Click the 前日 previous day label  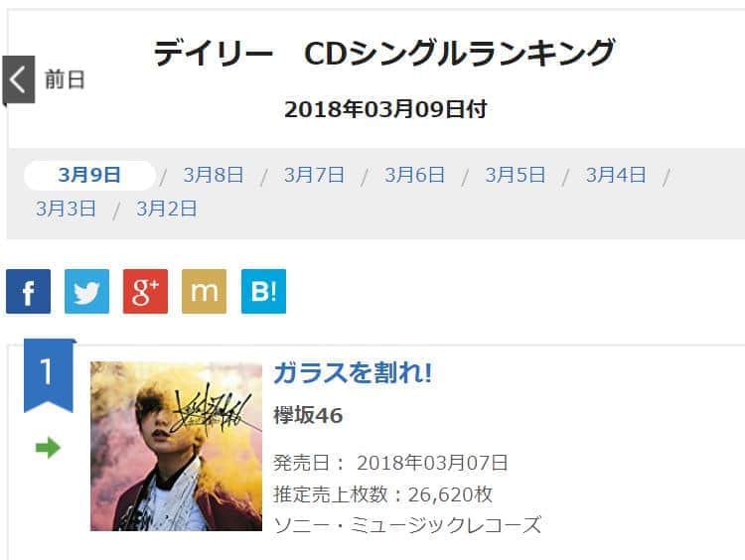pyautogui.click(x=65, y=79)
